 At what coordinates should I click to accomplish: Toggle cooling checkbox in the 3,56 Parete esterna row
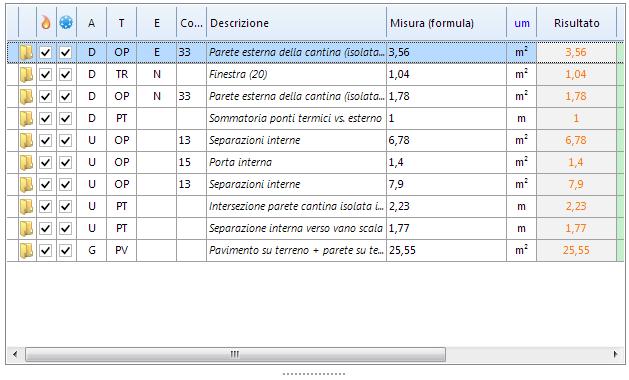tap(66, 52)
